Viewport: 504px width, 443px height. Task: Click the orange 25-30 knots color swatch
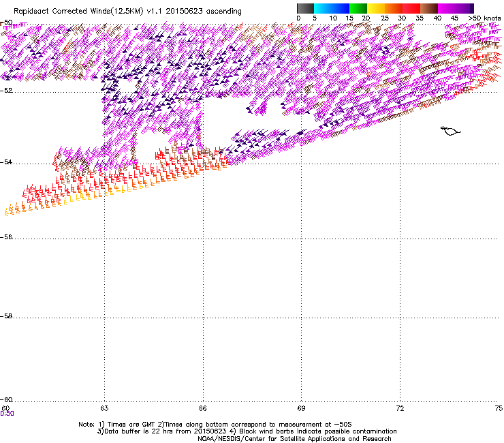(x=394, y=8)
